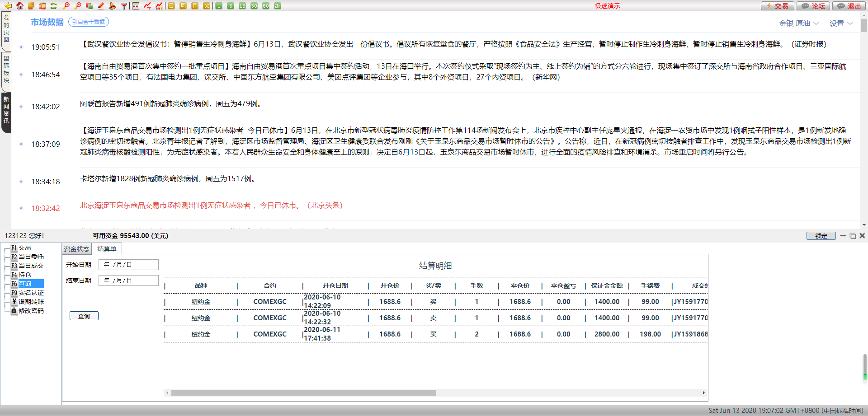Viewport: 868px width, 416px height.
Task: Select the 2hr period button
Action: tap(278, 6)
